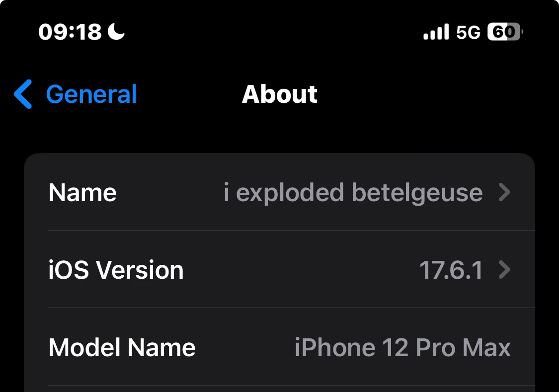Open the Name settings row
559x392 pixels.
point(279,193)
